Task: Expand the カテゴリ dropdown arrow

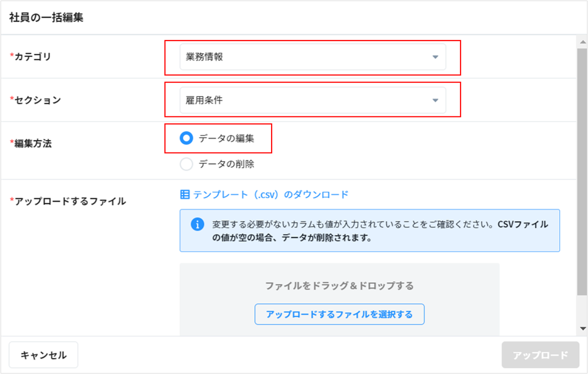Action: click(435, 57)
